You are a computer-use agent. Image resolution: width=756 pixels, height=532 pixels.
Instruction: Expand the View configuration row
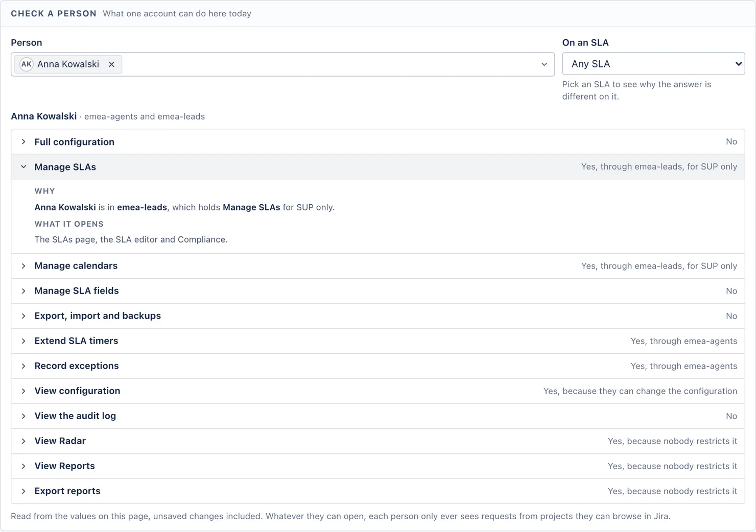click(378, 391)
